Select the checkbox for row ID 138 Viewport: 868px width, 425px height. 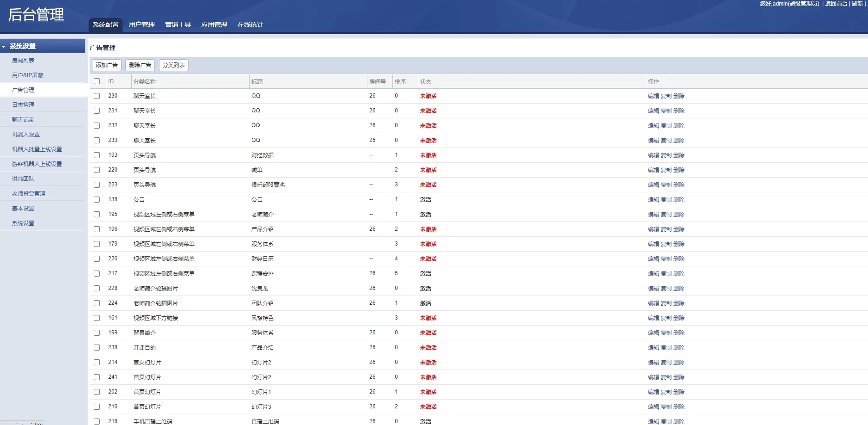97,200
